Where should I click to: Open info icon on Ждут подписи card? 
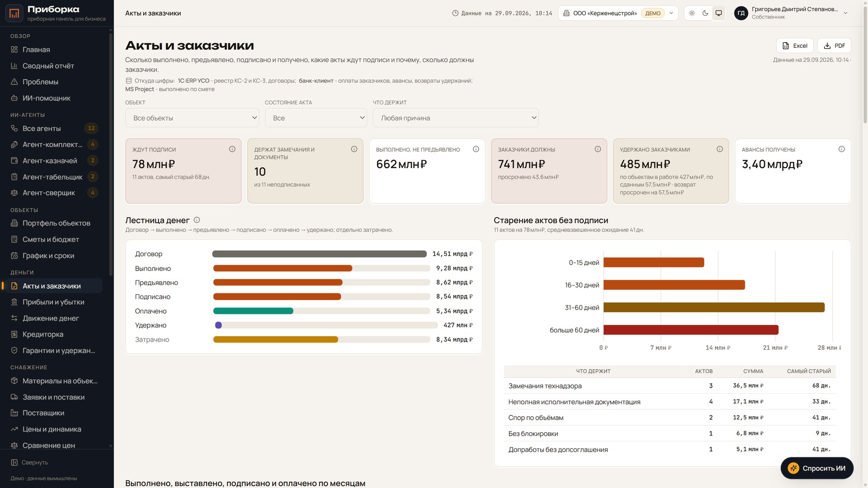232,149
